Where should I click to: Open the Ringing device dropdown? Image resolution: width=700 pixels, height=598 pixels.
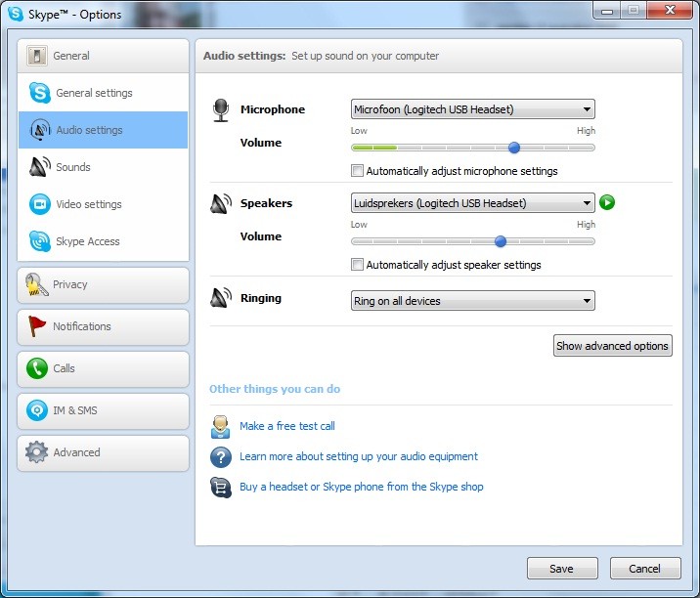[x=473, y=301]
